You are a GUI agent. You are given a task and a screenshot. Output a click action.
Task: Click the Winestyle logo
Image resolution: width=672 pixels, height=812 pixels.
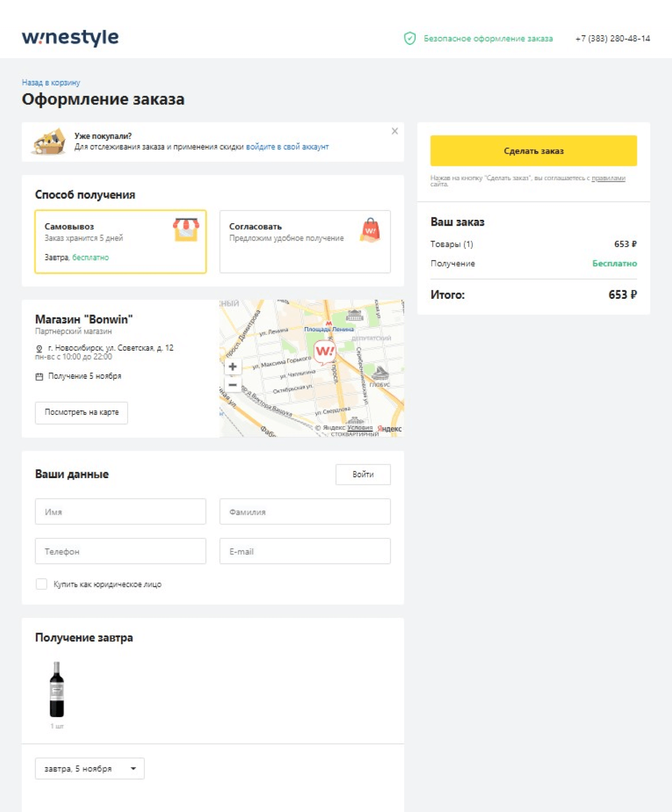pyautogui.click(x=69, y=37)
